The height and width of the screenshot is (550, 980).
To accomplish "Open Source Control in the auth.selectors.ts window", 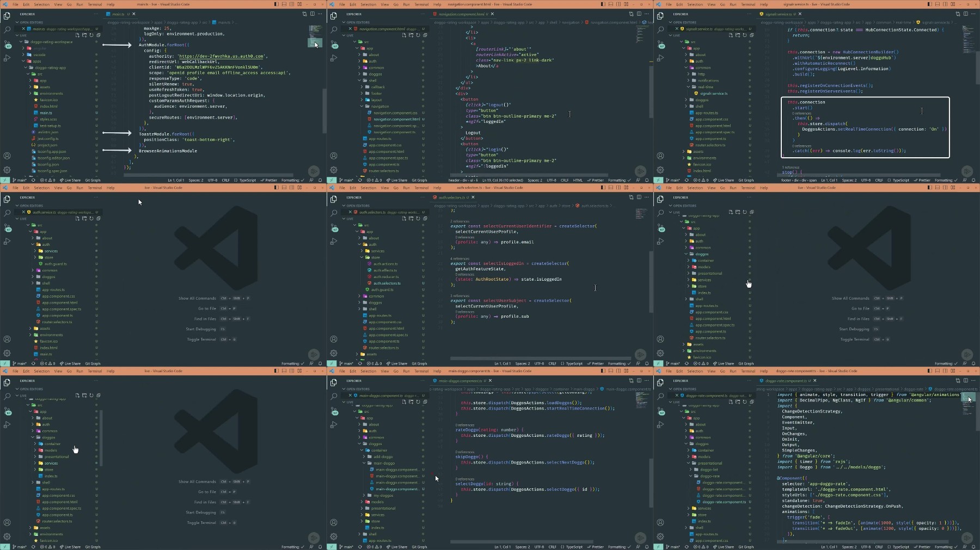I will click(x=334, y=227).
